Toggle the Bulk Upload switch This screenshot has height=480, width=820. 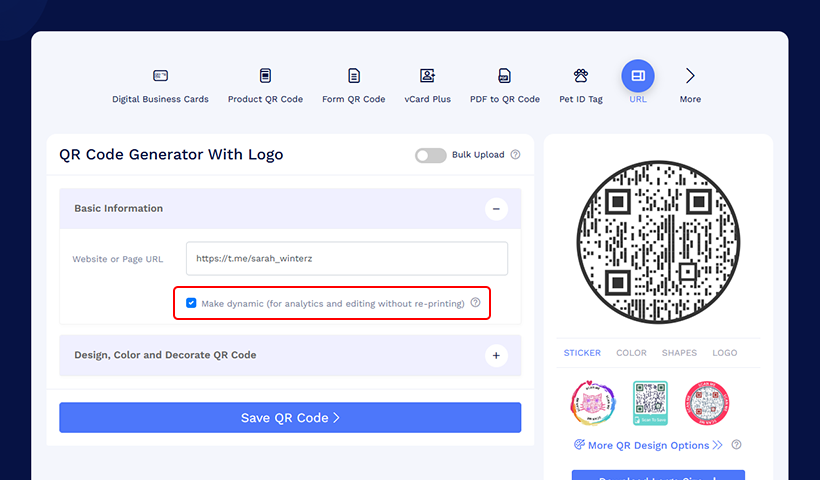point(430,155)
